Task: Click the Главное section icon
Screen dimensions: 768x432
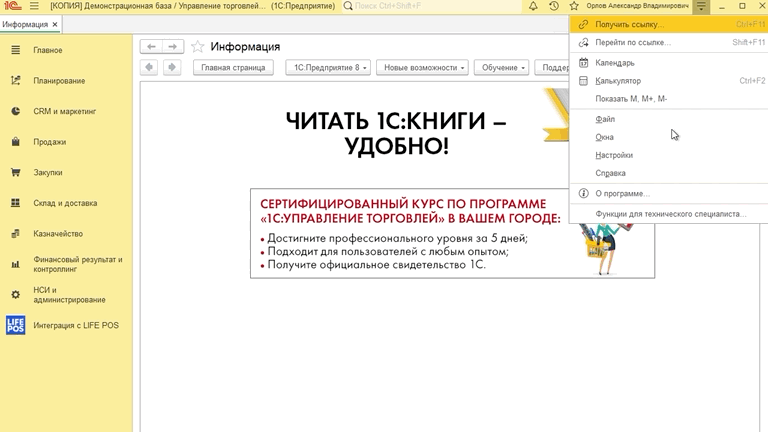Action: click(16, 50)
